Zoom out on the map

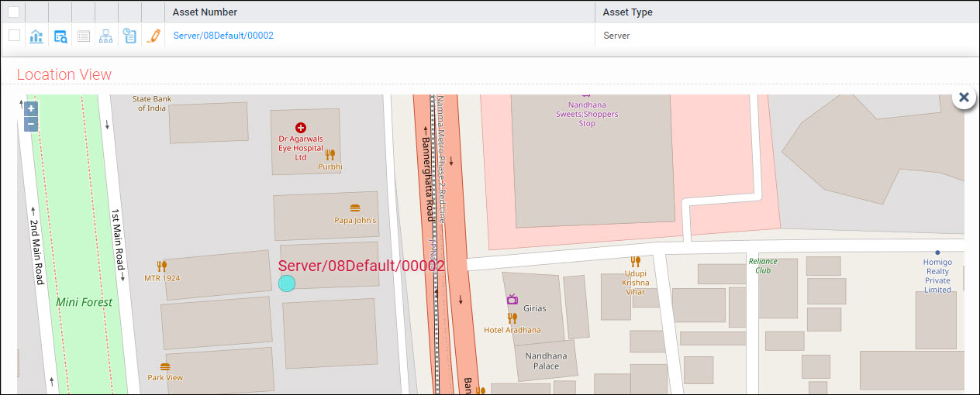31,124
